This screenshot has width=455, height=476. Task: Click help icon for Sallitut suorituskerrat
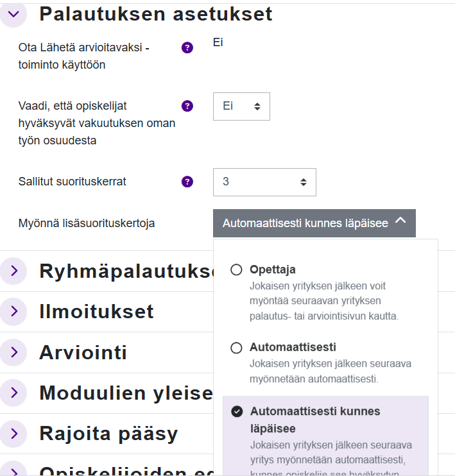[x=187, y=182]
